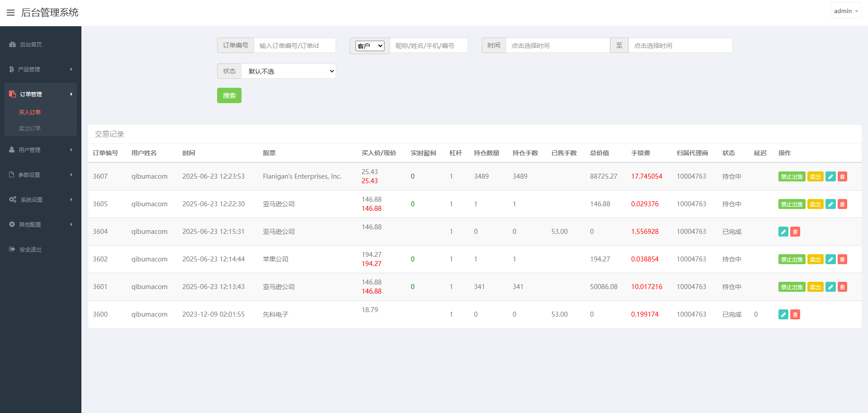Click red delete icon for order 3605

pos(842,204)
